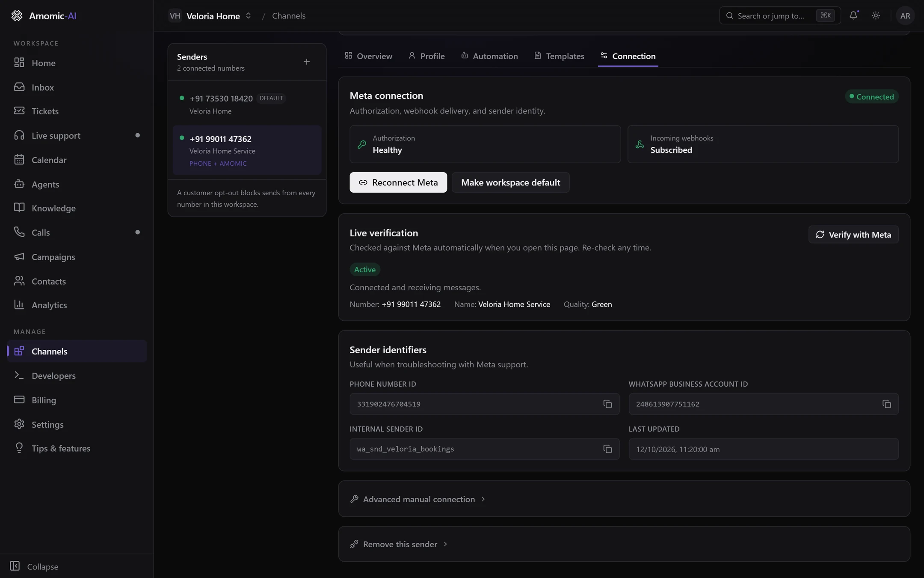Click Channels breadcrumb
The height and width of the screenshot is (578, 924).
tap(289, 16)
